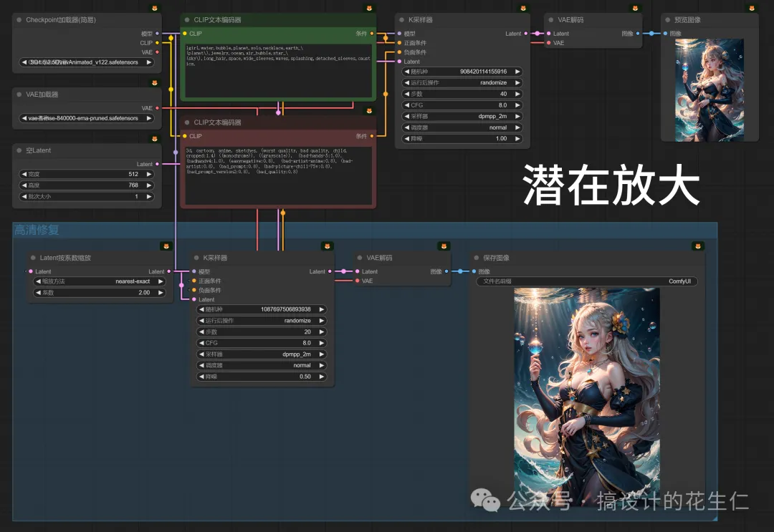The image size is (774, 532).
Task: Click right arrow of 随机种 1087697506893938
Action: (x=321, y=309)
